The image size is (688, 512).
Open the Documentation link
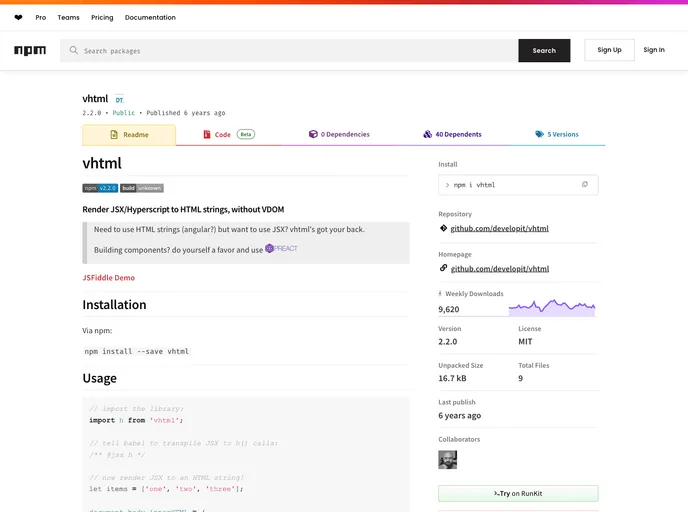pyautogui.click(x=150, y=18)
